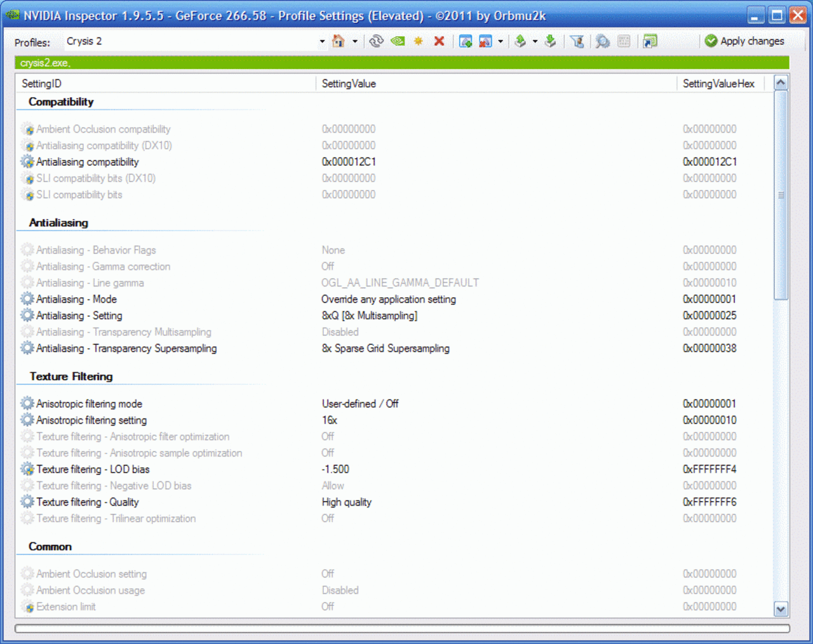Click the shortcut window icon in toolbar
Image resolution: width=813 pixels, height=644 pixels.
[650, 41]
